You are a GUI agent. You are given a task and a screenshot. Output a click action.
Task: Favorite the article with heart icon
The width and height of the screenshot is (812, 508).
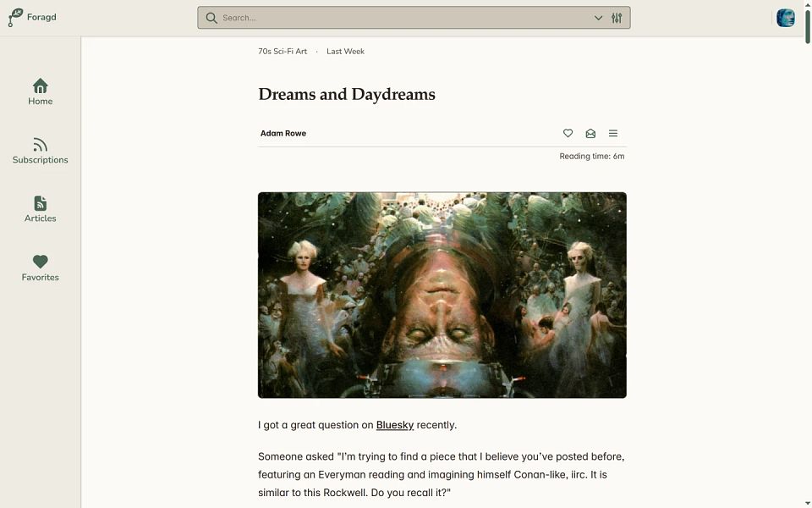568,133
